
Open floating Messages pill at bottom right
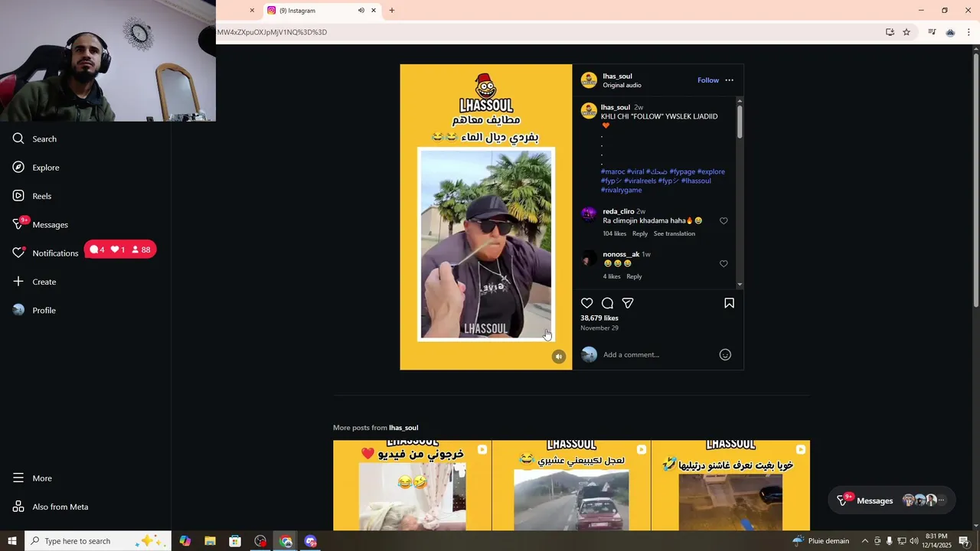tap(892, 500)
